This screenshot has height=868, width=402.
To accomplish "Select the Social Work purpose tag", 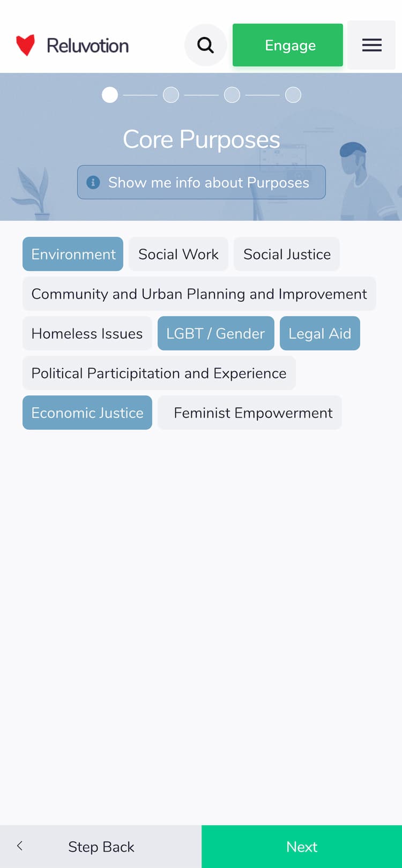I will click(178, 254).
